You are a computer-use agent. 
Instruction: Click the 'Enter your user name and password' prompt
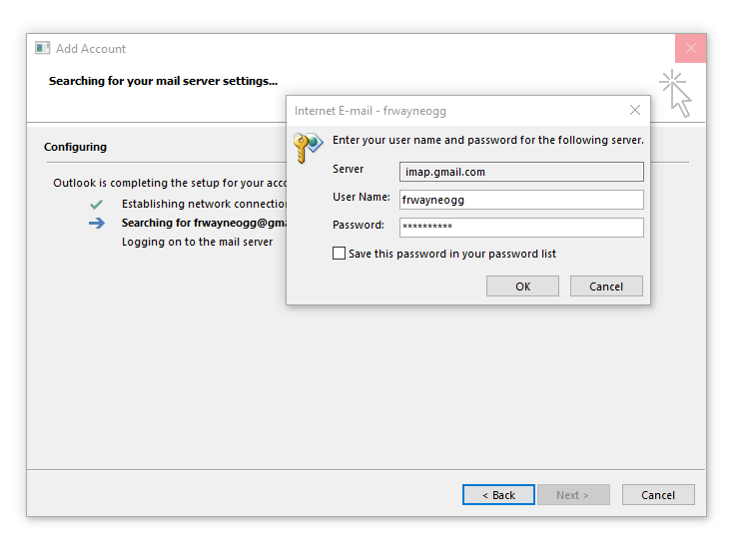(488, 140)
